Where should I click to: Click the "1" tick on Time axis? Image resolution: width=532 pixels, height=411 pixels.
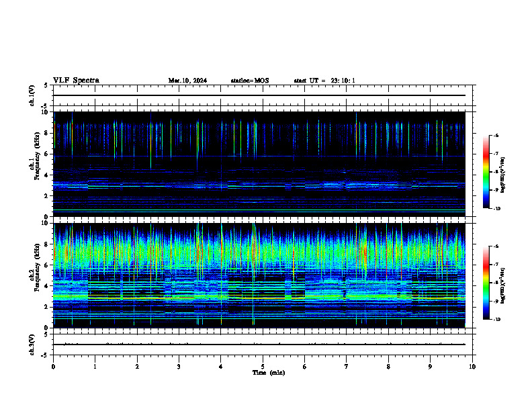click(95, 367)
